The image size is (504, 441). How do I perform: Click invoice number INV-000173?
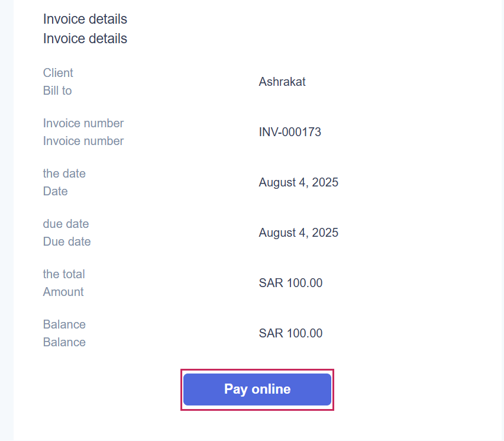[x=290, y=132]
